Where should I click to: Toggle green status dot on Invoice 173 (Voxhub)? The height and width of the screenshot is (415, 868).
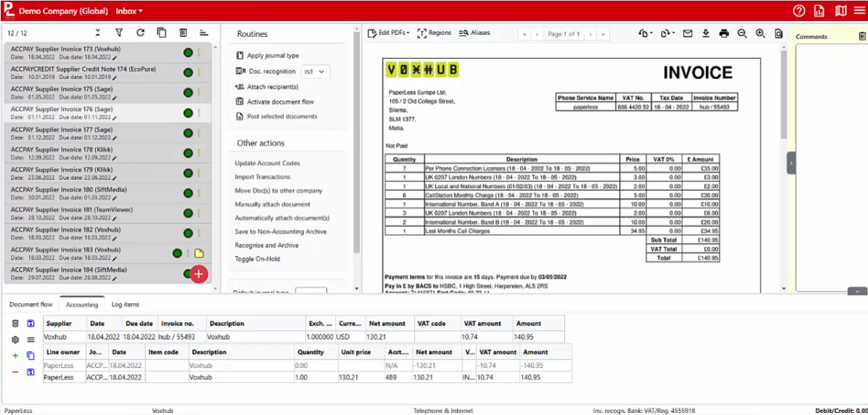(x=189, y=53)
